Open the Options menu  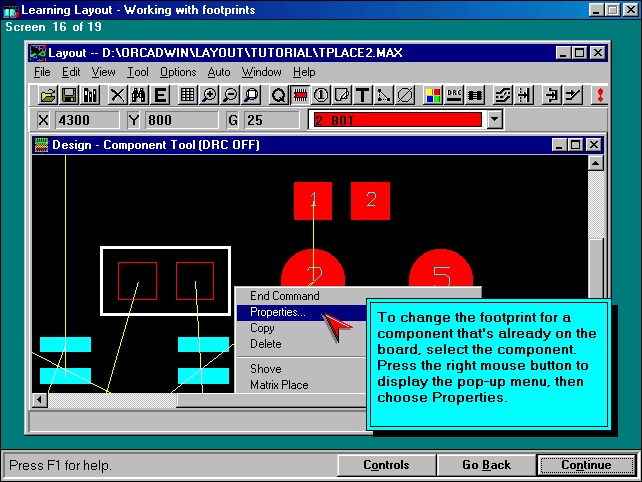pyautogui.click(x=178, y=72)
